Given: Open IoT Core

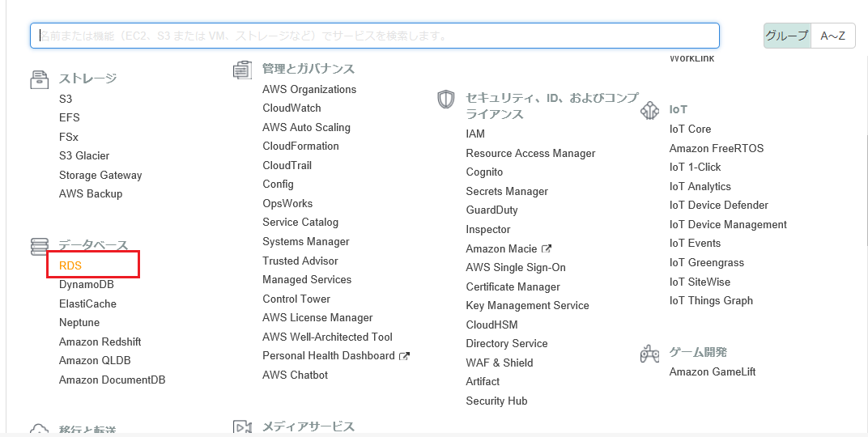Looking at the screenshot, I should [x=690, y=129].
